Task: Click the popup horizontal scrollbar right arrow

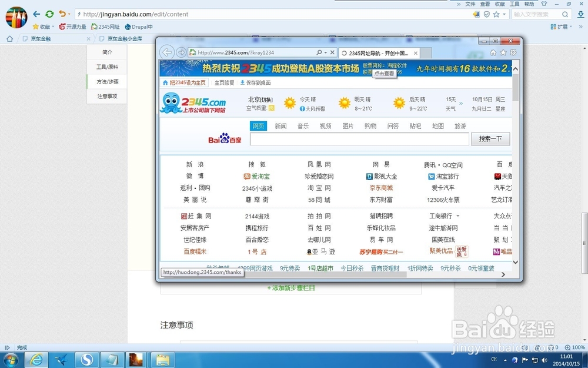Action: click(503, 274)
